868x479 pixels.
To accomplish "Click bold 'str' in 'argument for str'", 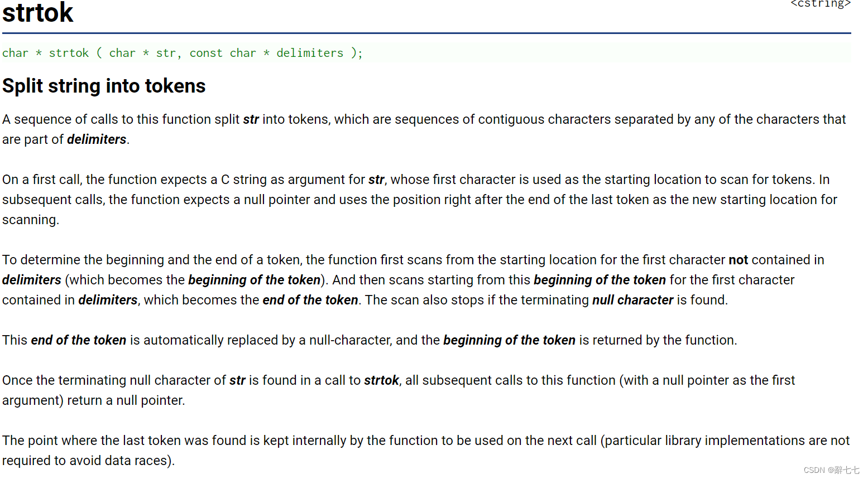I will coord(376,180).
